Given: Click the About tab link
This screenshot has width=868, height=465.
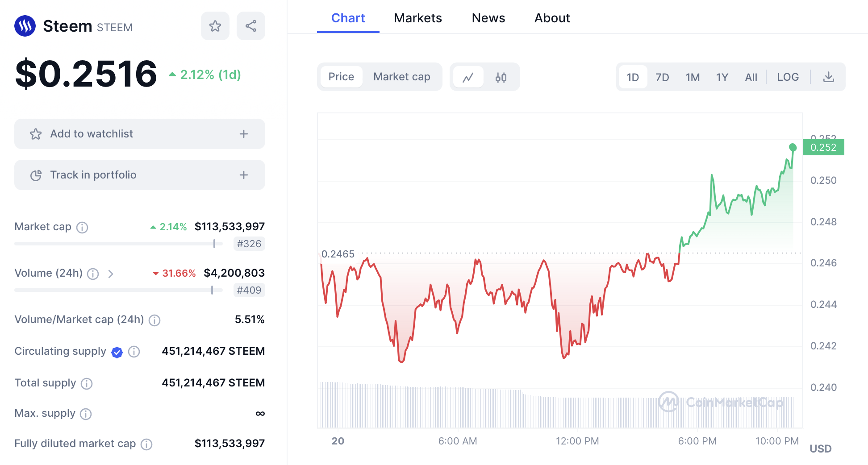Looking at the screenshot, I should [552, 18].
